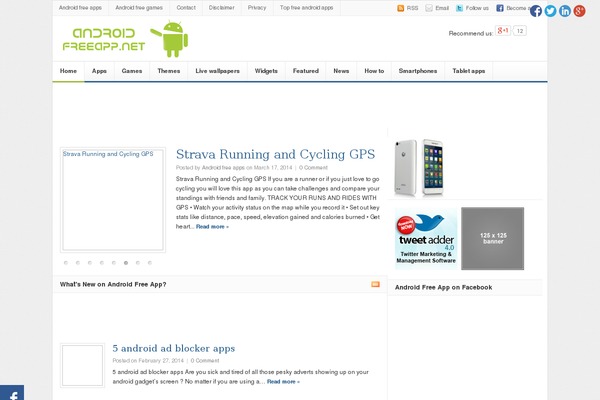Screen dimensions: 600x400
Task: Open the LinkedIn round share icon
Action: click(565, 11)
